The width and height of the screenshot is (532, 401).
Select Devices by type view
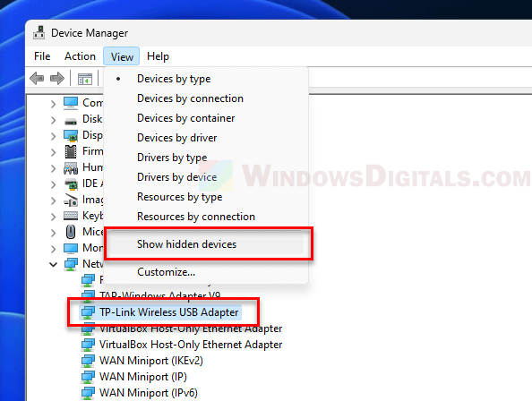(206, 79)
